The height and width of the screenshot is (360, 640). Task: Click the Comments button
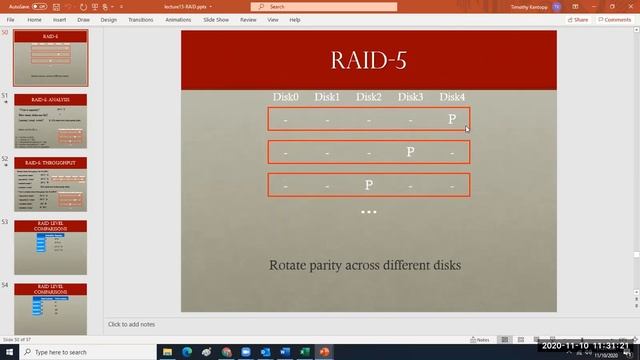615,20
